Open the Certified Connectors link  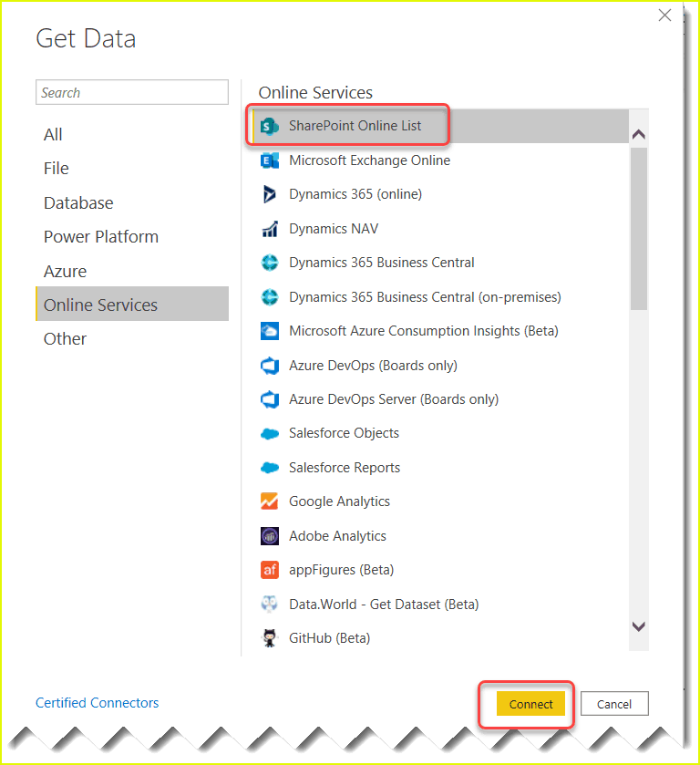98,703
